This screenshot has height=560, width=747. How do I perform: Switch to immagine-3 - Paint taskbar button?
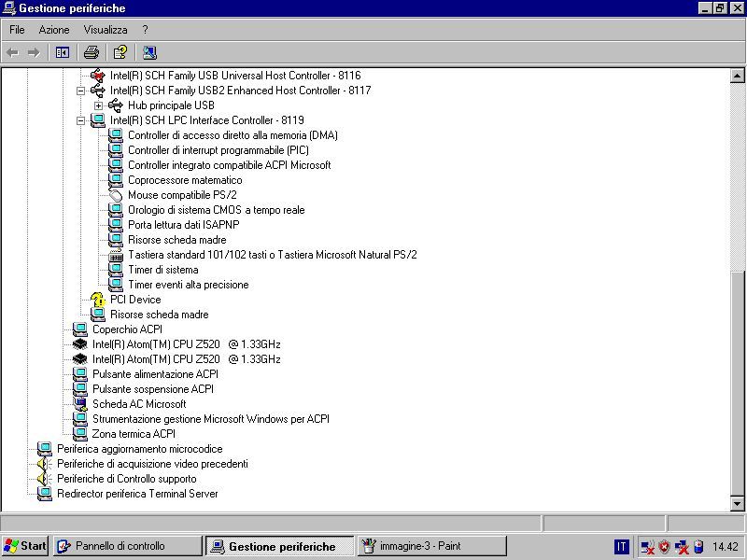coord(431,546)
